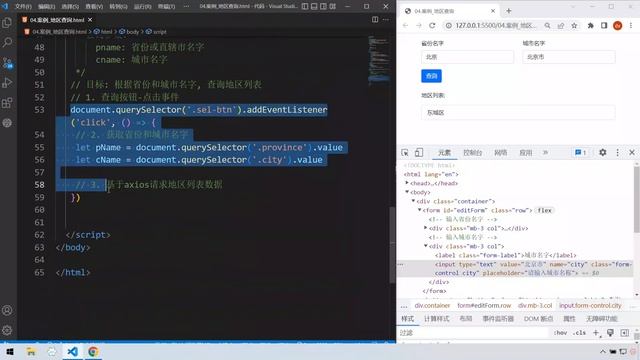Open the Run and Debug view

click(7, 82)
